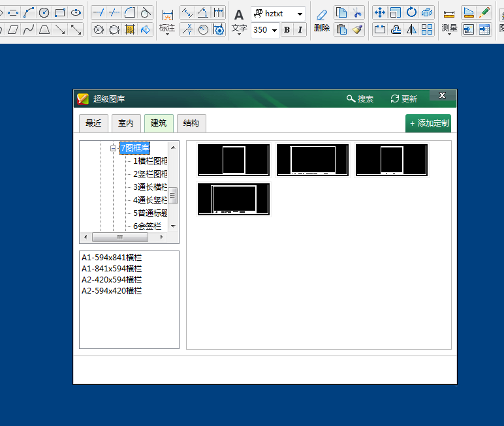Select the arc drawing tool
The width and height of the screenshot is (504, 426).
coord(29,13)
